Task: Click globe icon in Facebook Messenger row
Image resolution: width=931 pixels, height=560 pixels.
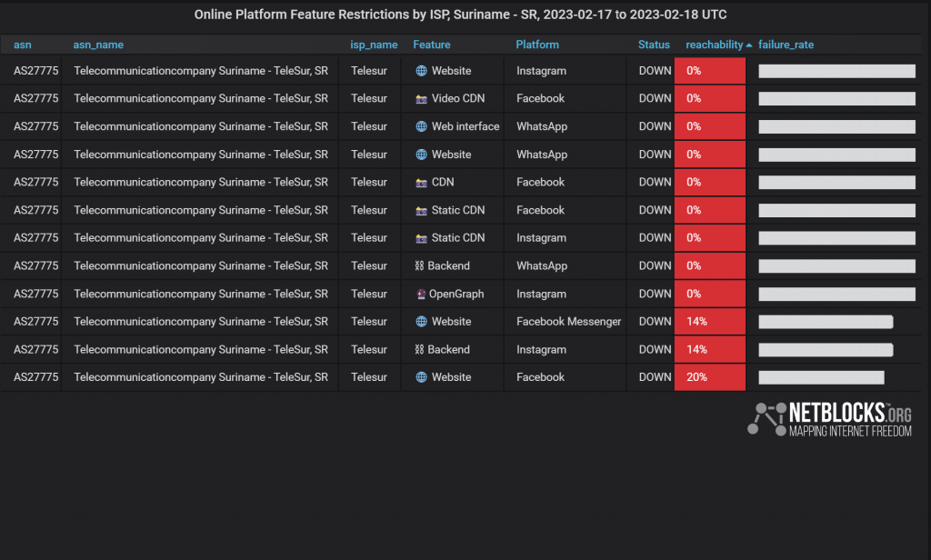Action: pyautogui.click(x=421, y=321)
